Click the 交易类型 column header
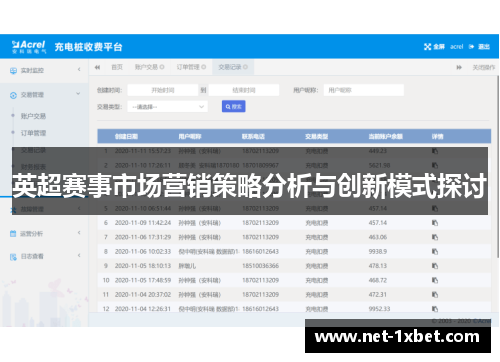 click(x=317, y=136)
